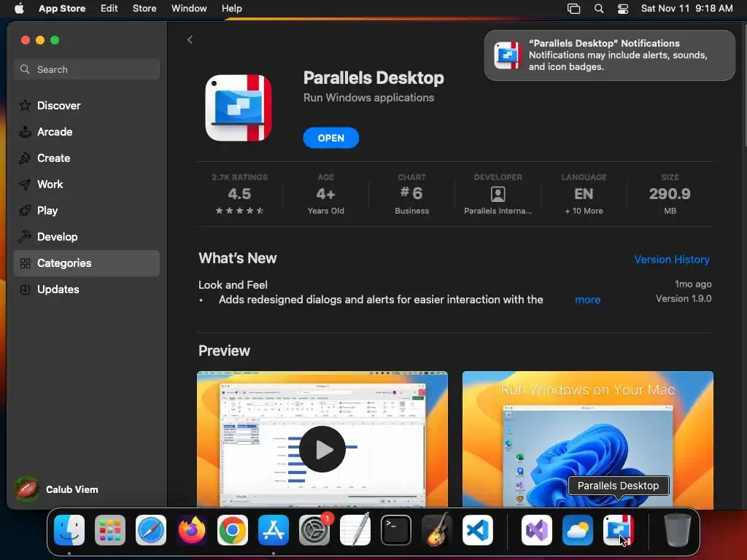Open the Updates section

click(x=87, y=289)
